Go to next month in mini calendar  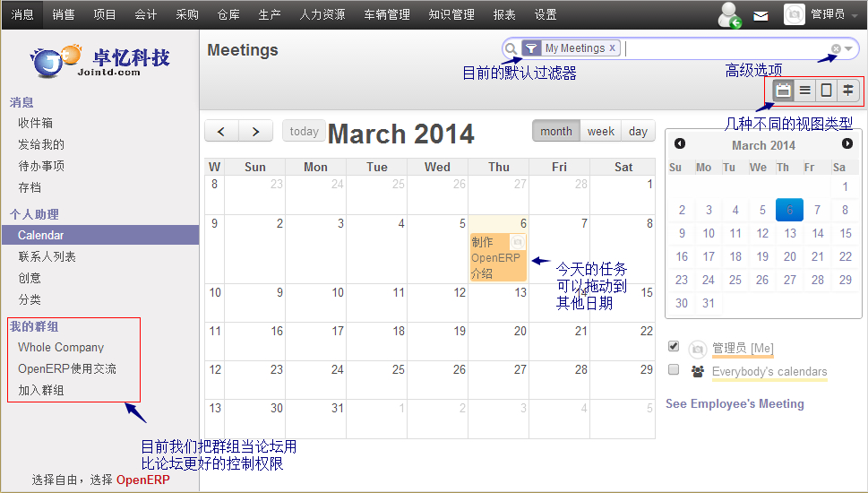(847, 143)
